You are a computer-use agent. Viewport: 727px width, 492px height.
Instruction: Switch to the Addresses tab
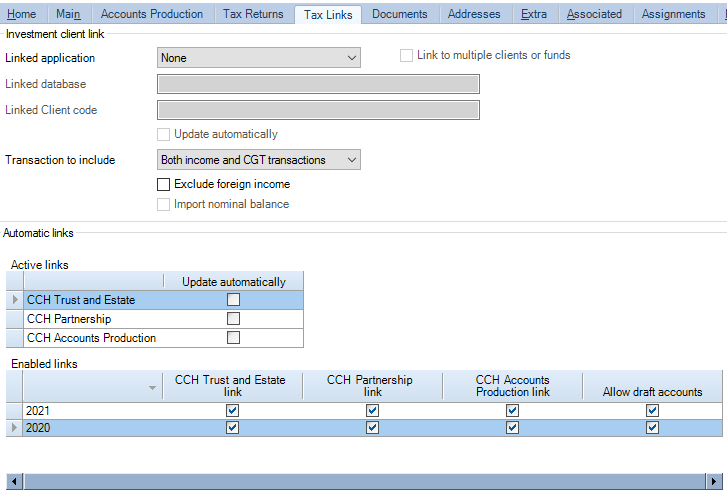[474, 14]
